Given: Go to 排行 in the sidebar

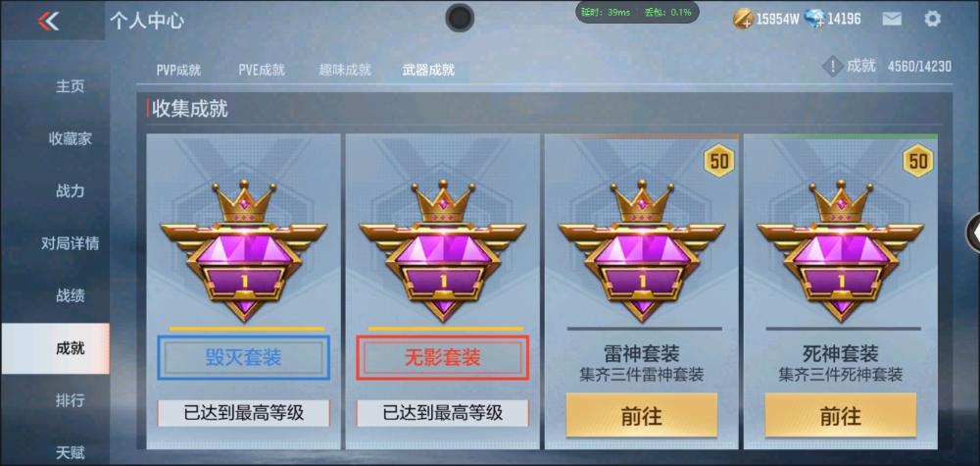Looking at the screenshot, I should click(70, 399).
